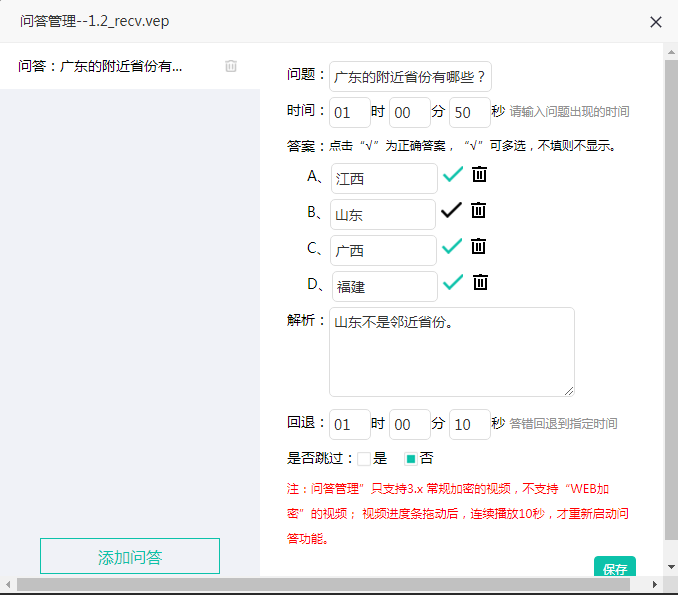The height and width of the screenshot is (595, 678).
Task: Toggle checkmark for answer D 福建
Action: [453, 282]
